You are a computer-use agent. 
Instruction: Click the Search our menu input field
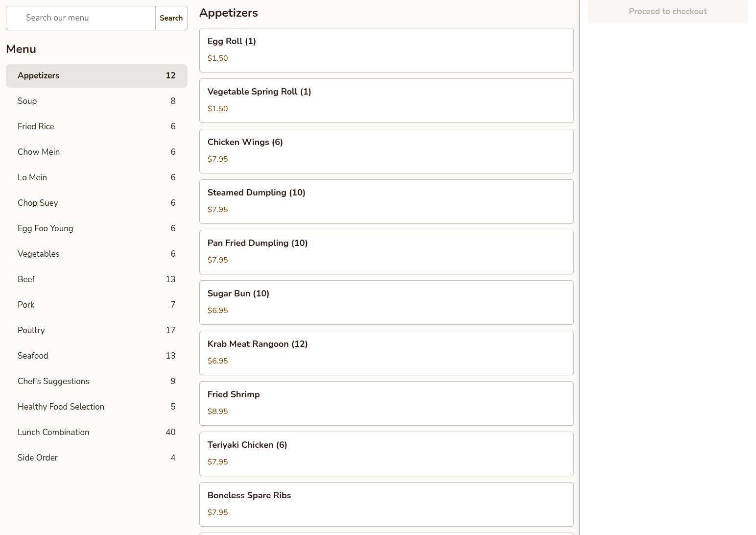81,18
